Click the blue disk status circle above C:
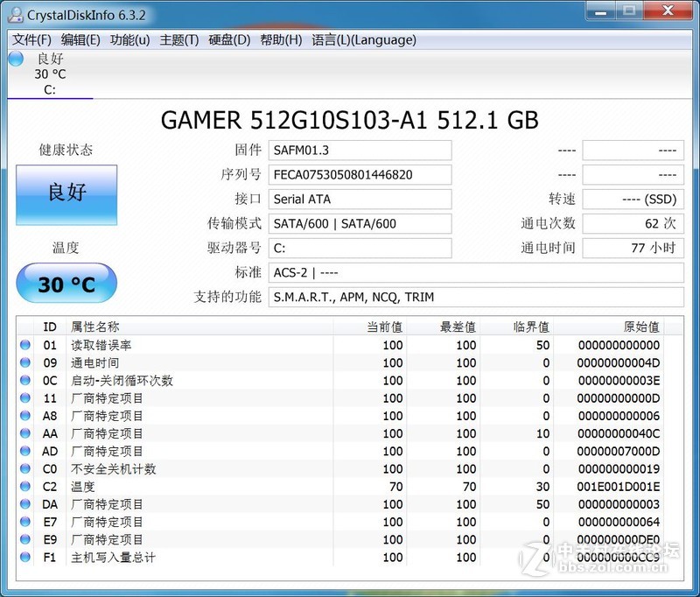The width and height of the screenshot is (700, 597). [x=14, y=59]
